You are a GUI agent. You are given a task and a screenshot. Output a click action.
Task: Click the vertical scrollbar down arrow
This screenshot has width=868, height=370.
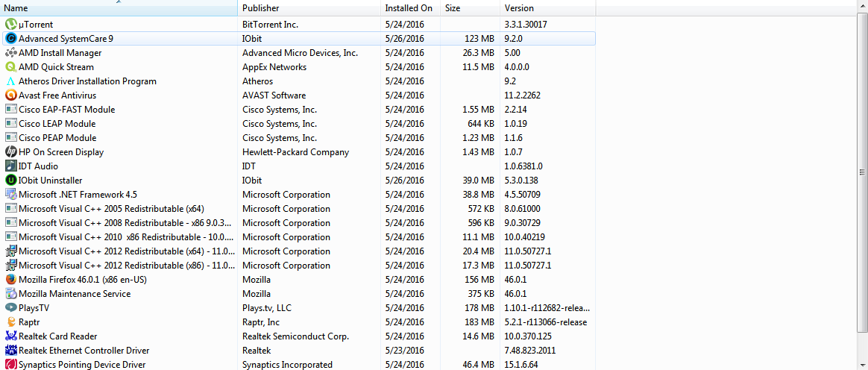point(862,364)
